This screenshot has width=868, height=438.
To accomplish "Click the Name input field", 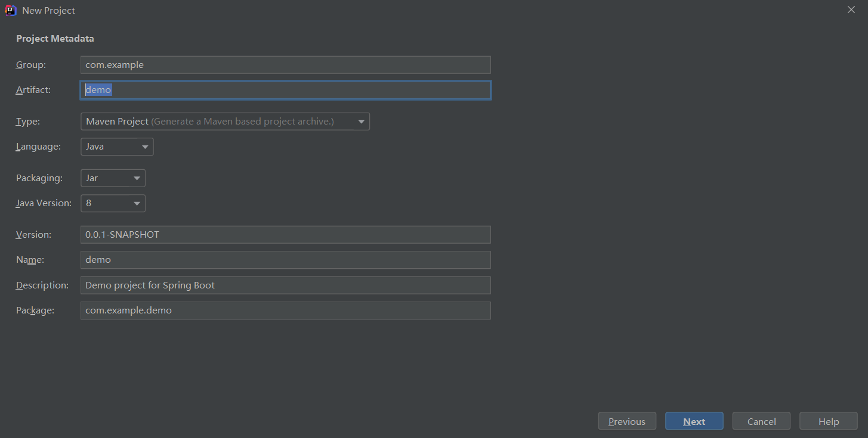I will tap(286, 260).
